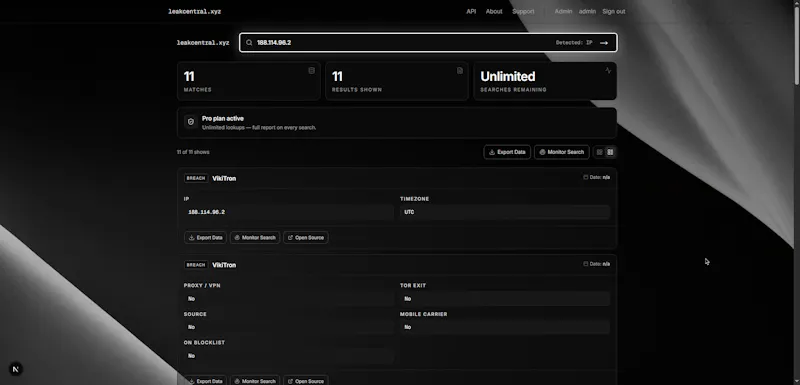Click the database icon on Matches card
The width and height of the screenshot is (800, 385).
coord(311,70)
